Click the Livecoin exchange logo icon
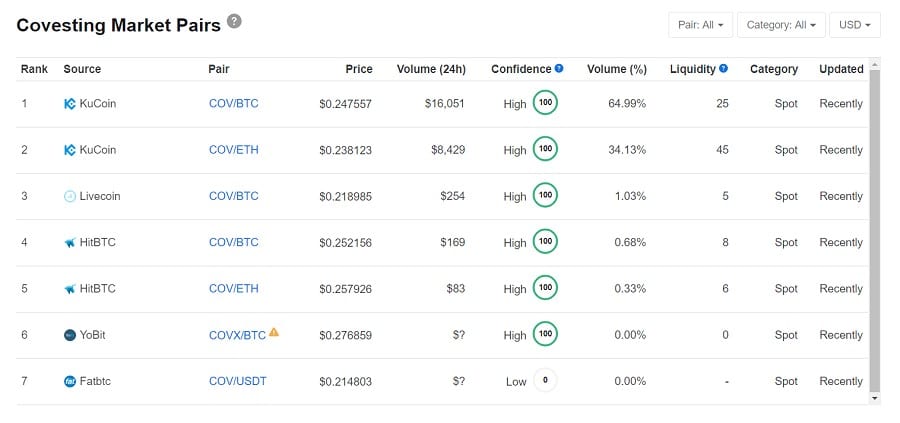Viewport: 900px width, 423px height. (70, 196)
